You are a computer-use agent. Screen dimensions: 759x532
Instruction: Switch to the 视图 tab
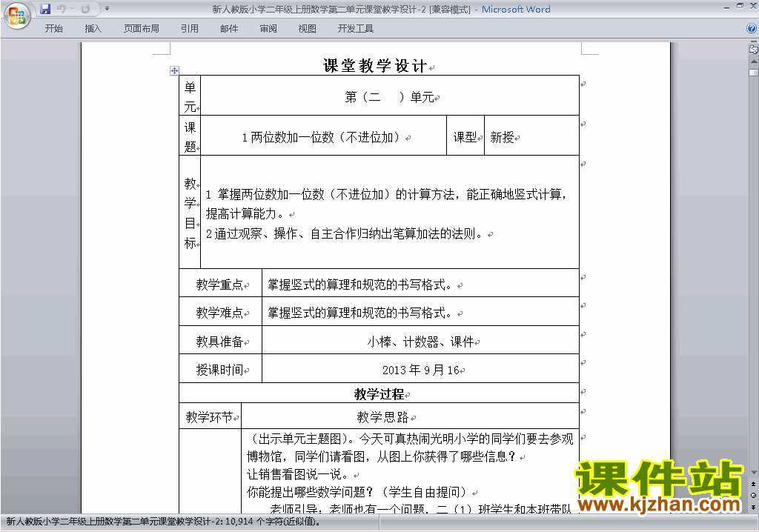tap(308, 29)
